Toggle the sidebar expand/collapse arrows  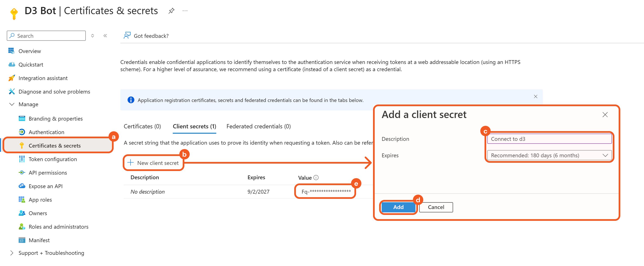pos(93,36)
